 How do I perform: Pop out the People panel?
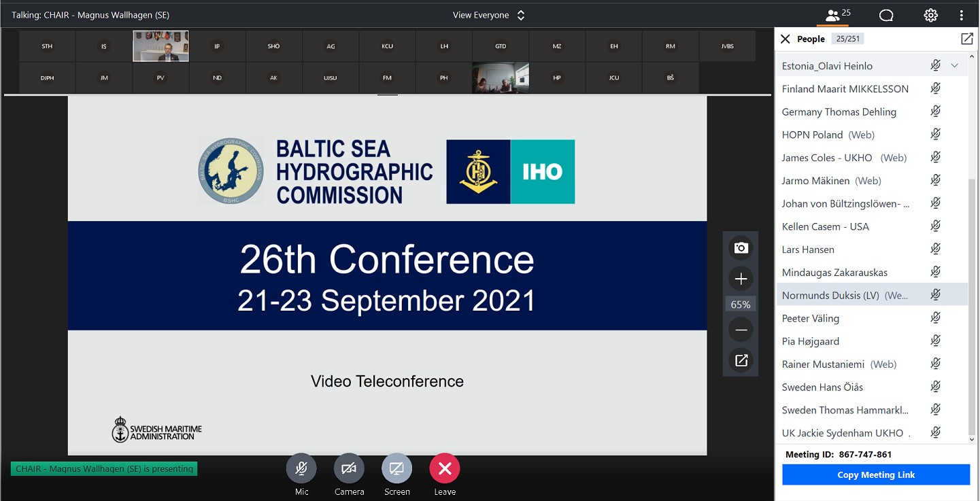pyautogui.click(x=966, y=39)
